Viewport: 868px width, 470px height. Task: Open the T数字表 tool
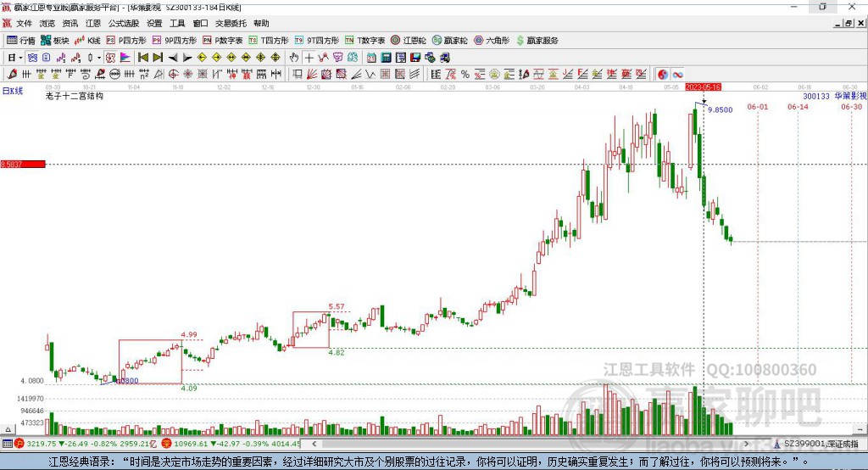pos(364,41)
